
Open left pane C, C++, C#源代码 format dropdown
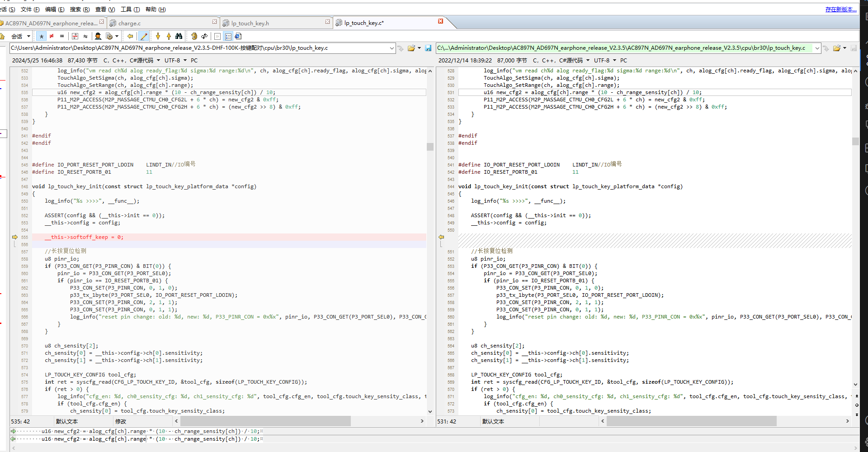point(132,61)
